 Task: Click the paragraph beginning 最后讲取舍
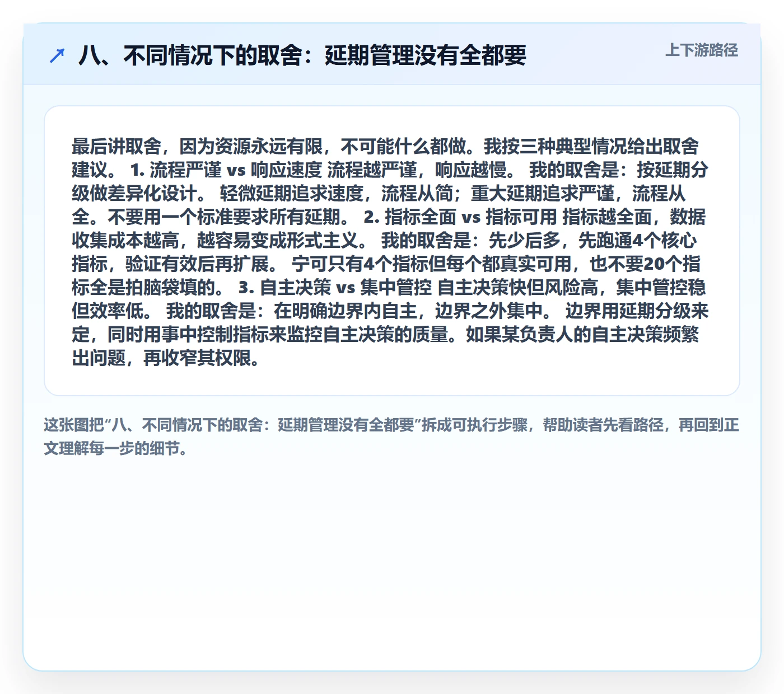390,251
